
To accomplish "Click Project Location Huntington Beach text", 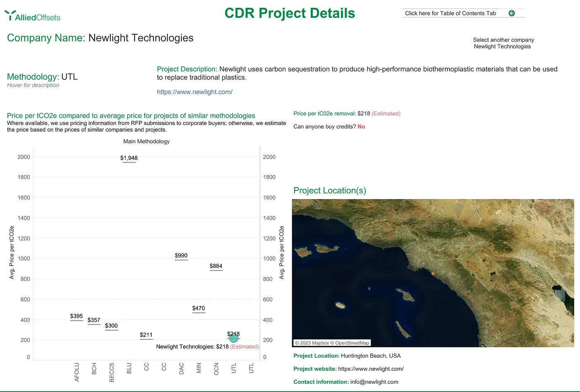I will [347, 356].
